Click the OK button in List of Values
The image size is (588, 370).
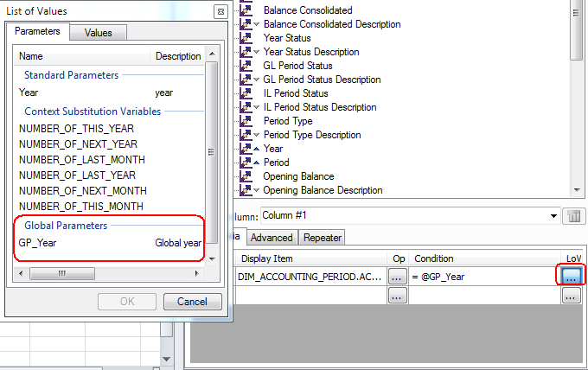[x=127, y=302]
